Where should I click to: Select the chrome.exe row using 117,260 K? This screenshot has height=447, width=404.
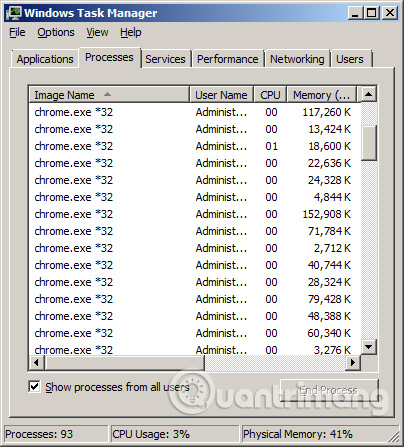click(195, 112)
